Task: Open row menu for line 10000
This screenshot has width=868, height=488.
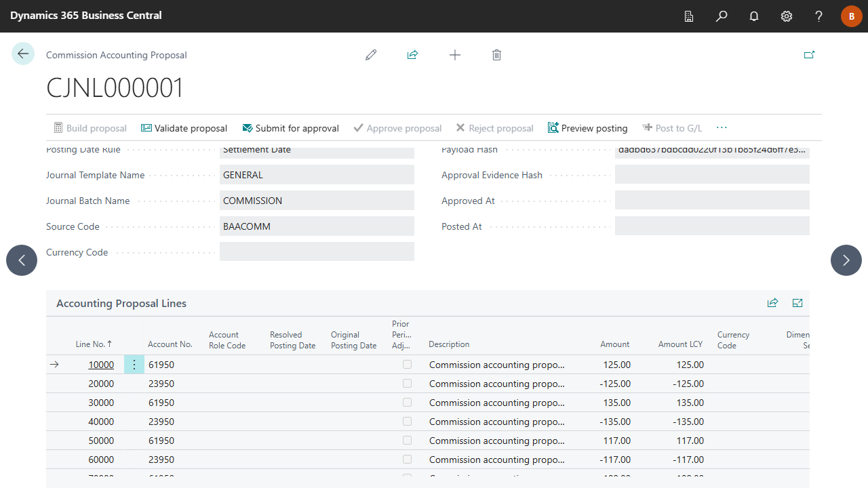Action: tap(134, 365)
